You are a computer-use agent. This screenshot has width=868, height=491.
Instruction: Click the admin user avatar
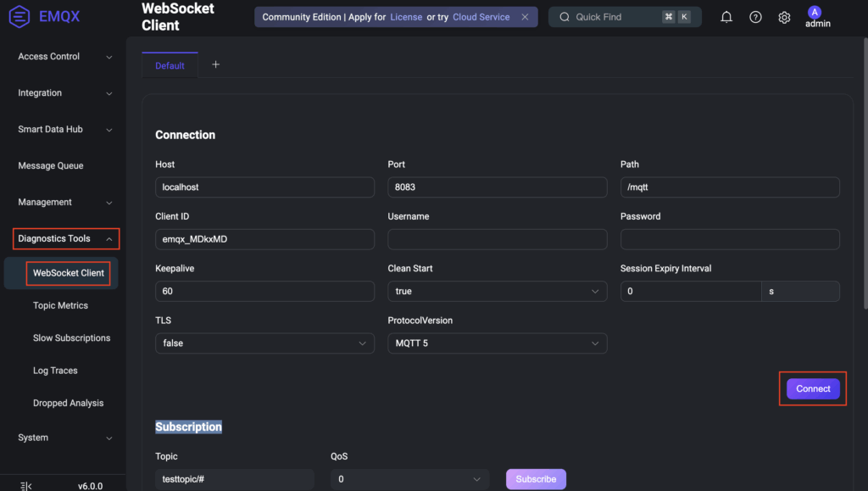(x=815, y=12)
